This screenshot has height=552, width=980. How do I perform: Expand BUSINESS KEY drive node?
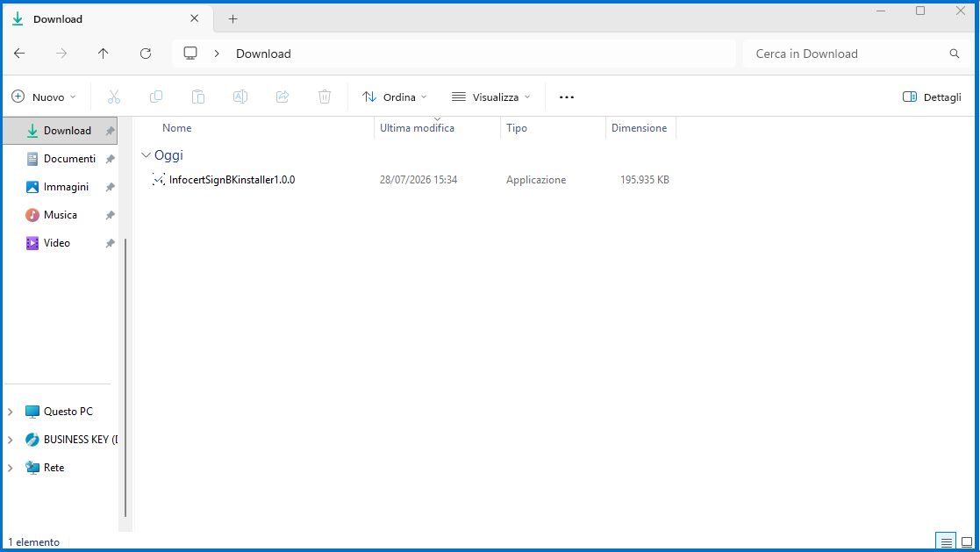pos(10,440)
